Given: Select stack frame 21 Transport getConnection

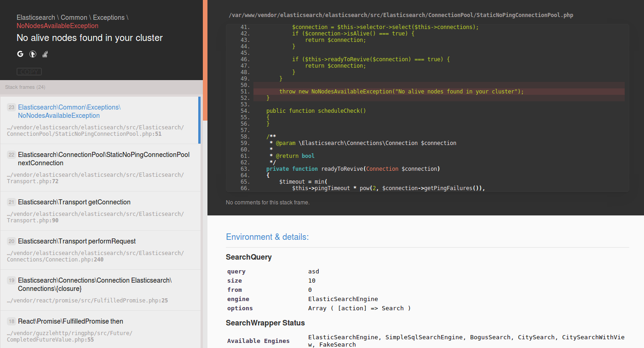Looking at the screenshot, I should pyautogui.click(x=74, y=202).
